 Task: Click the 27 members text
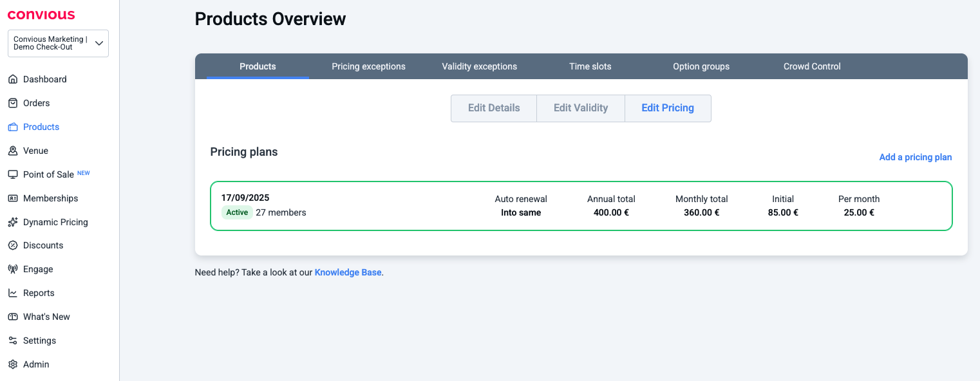pyautogui.click(x=281, y=212)
